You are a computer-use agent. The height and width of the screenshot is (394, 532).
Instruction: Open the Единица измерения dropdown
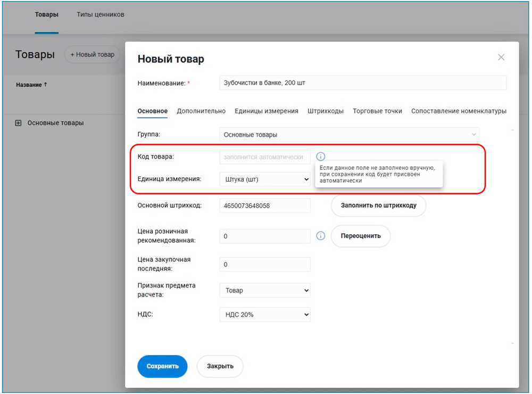tap(264, 179)
